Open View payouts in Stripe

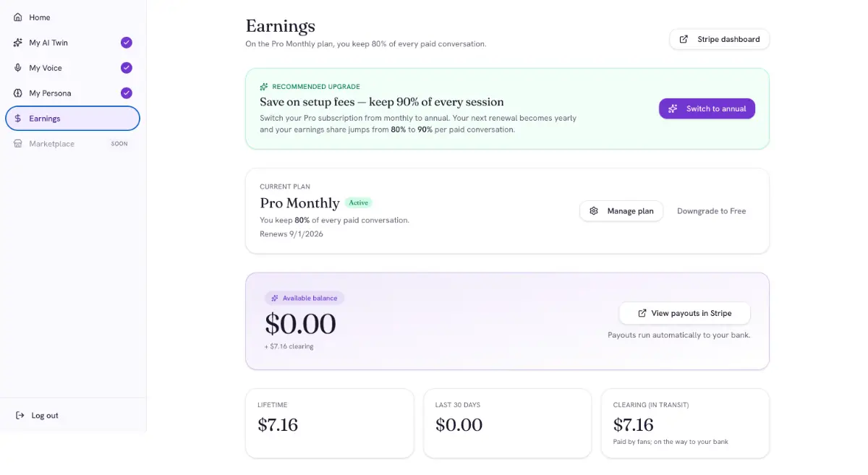point(684,313)
